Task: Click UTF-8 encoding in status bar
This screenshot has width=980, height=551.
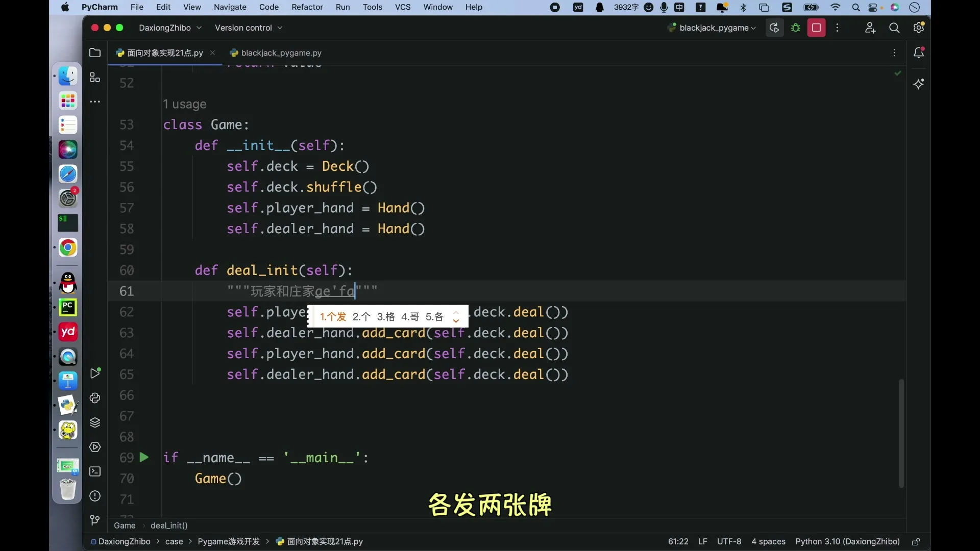Action: click(729, 542)
